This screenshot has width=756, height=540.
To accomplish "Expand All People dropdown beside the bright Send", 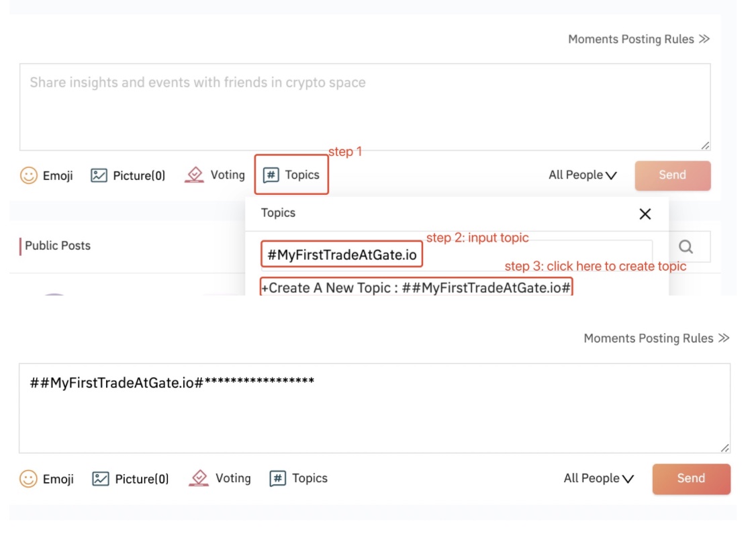I will coord(598,478).
